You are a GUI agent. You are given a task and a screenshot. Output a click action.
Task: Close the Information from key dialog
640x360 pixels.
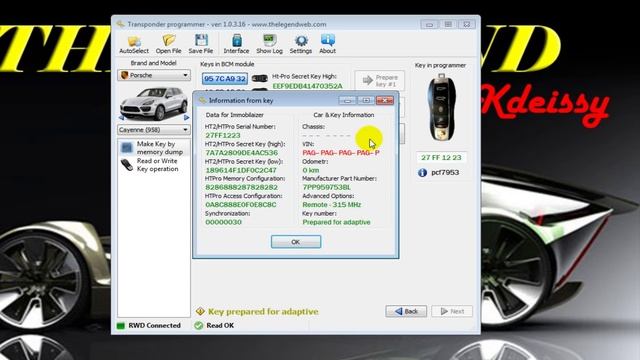pos(384,100)
